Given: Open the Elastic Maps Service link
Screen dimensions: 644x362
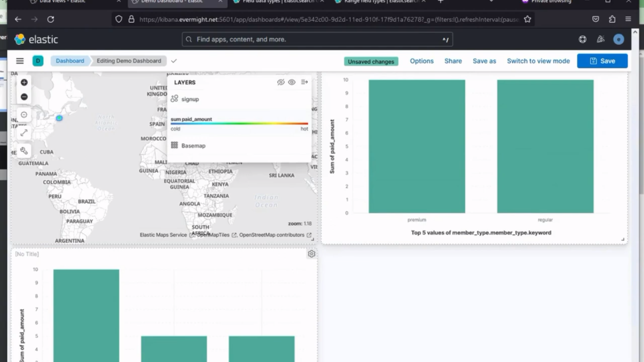Looking at the screenshot, I should [166, 235].
